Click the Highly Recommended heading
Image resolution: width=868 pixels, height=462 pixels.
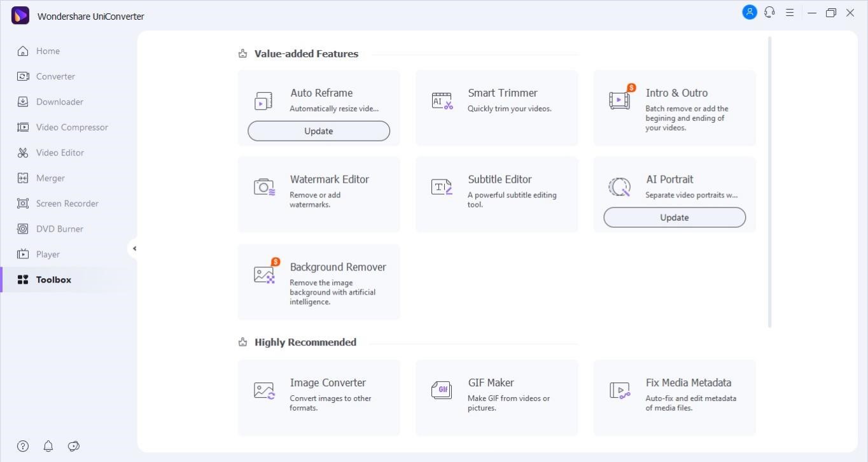point(305,342)
